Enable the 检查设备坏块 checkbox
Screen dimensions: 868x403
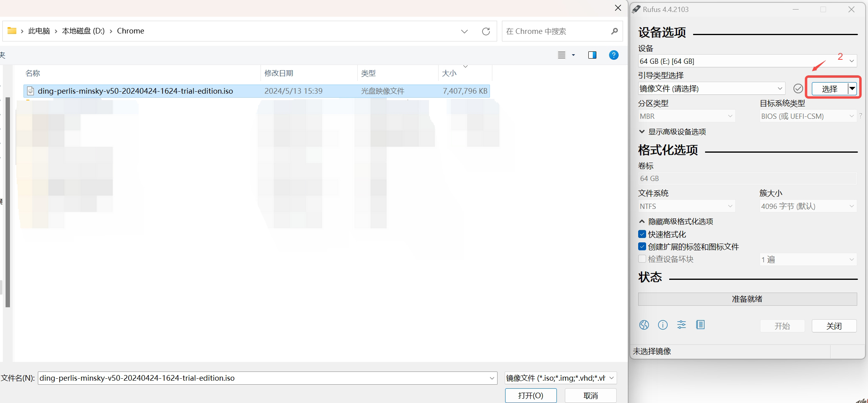click(x=642, y=259)
